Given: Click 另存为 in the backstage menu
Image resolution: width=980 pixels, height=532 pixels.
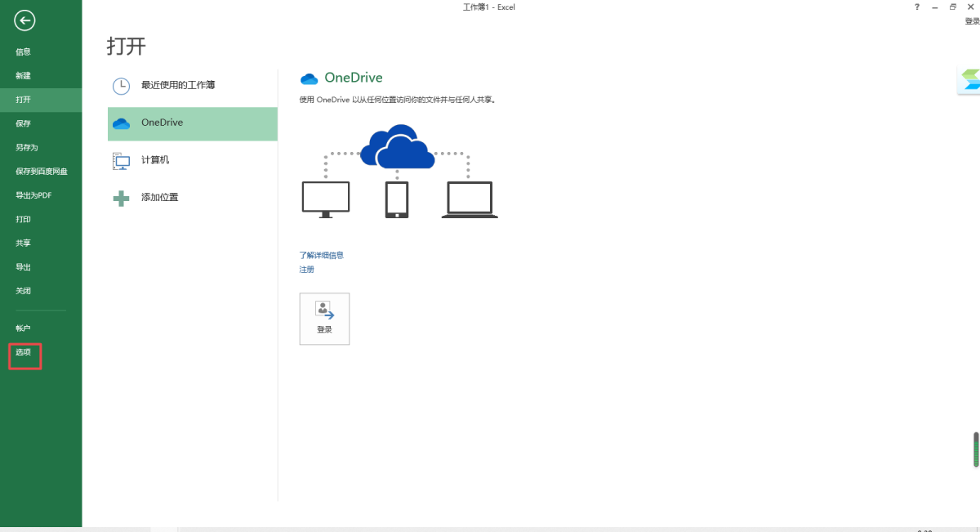Looking at the screenshot, I should pyautogui.click(x=27, y=148).
